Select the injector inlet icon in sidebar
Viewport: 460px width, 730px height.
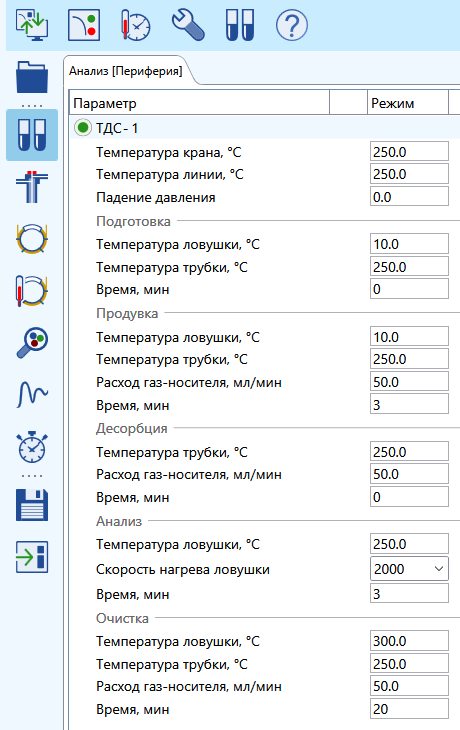[x=32, y=187]
